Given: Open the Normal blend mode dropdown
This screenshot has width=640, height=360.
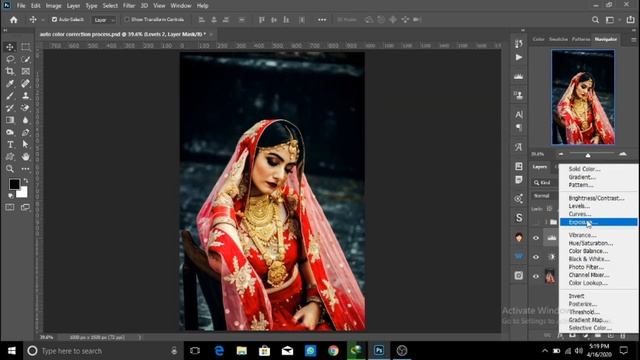Looking at the screenshot, I should (544, 196).
